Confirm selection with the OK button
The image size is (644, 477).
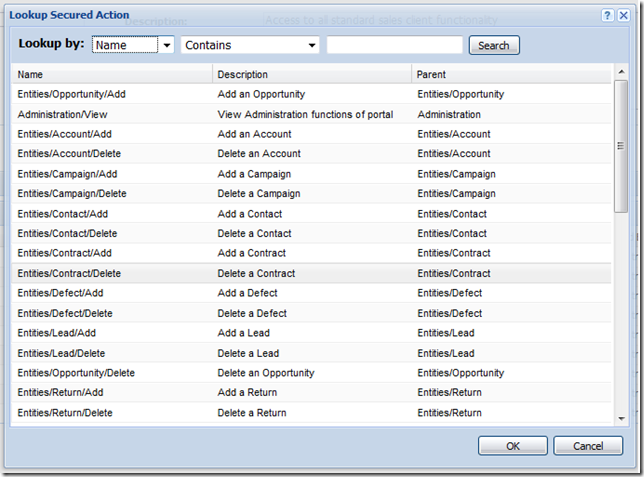click(512, 446)
